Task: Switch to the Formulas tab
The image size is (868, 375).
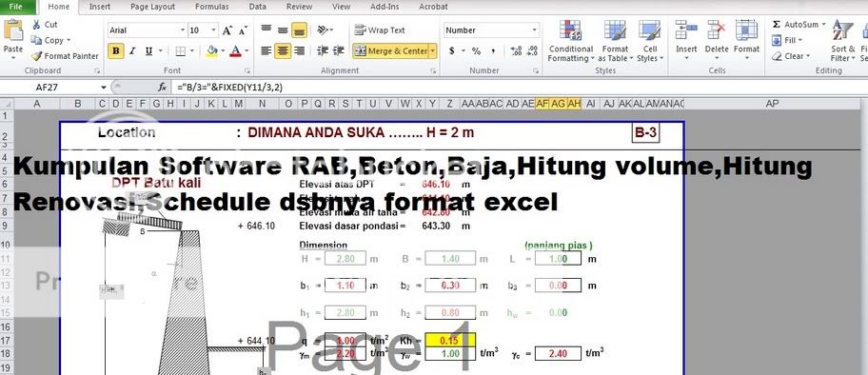Action: click(211, 7)
